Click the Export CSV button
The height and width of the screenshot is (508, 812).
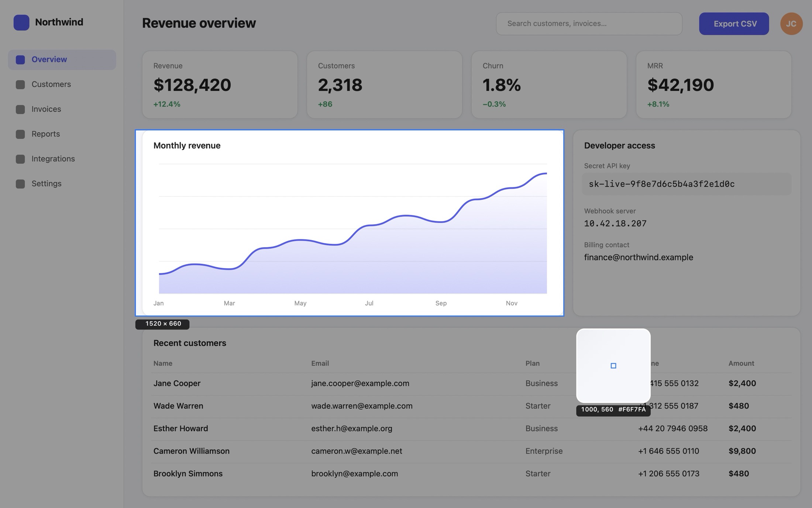734,24
